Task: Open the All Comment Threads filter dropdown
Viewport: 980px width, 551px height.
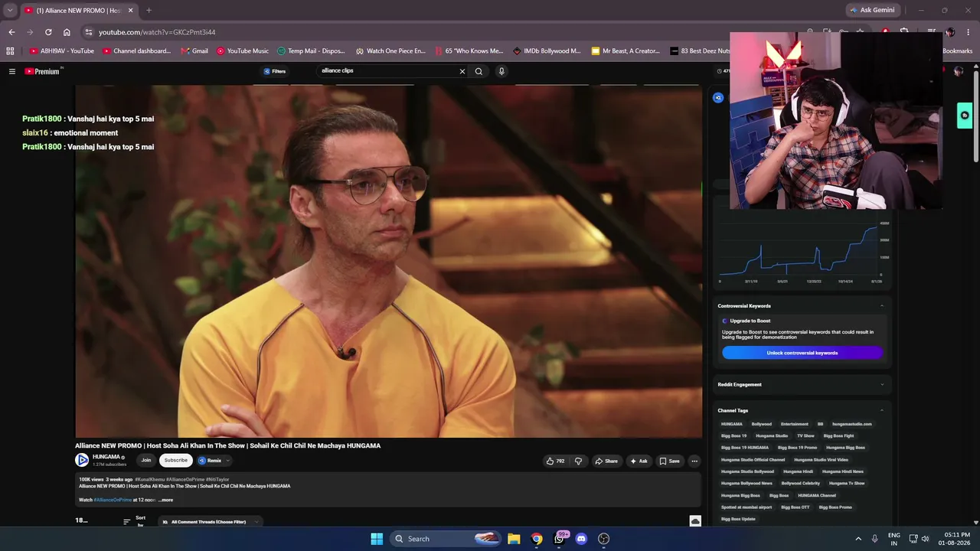Action: (x=210, y=522)
